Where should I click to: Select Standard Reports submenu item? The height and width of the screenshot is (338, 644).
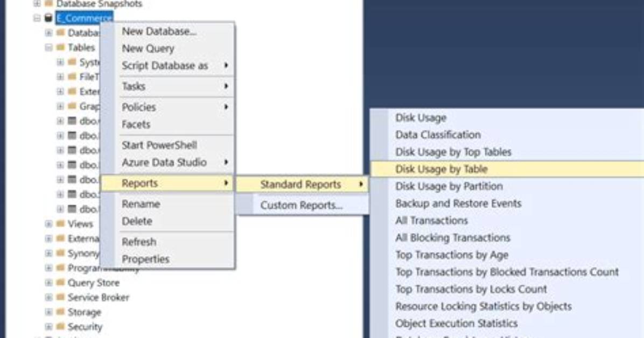click(x=302, y=185)
